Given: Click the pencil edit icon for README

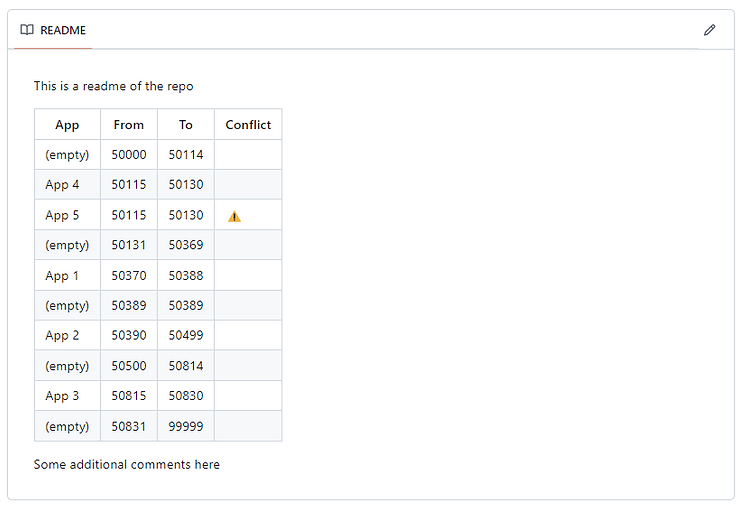Looking at the screenshot, I should point(709,30).
